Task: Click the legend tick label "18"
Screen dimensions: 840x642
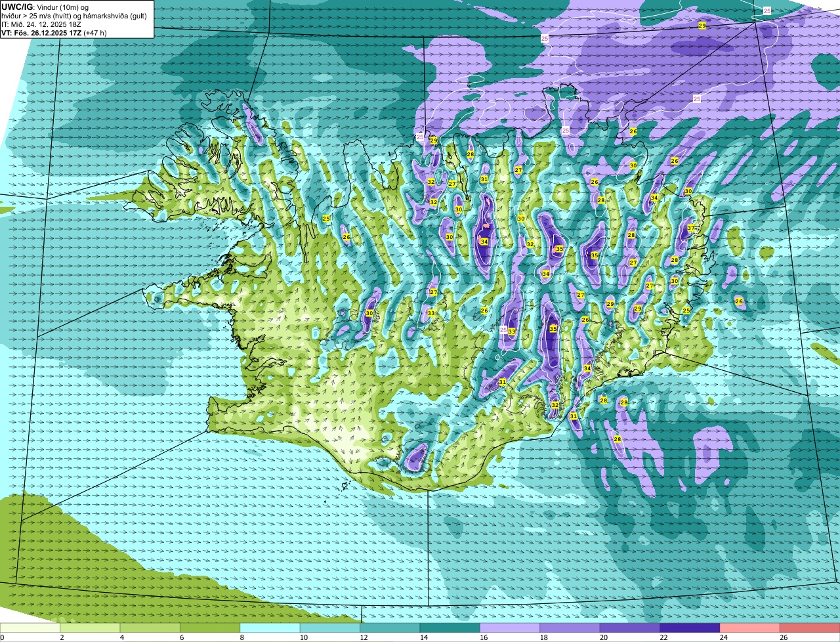Action: (544, 637)
